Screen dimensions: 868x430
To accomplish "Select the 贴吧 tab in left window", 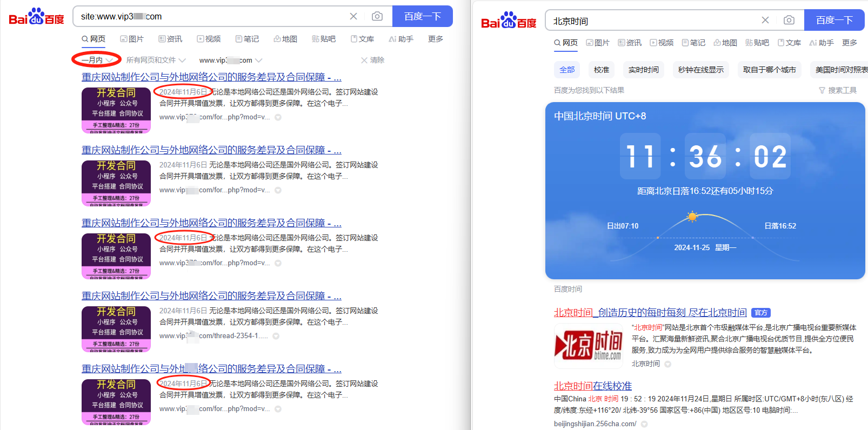I will tap(324, 39).
